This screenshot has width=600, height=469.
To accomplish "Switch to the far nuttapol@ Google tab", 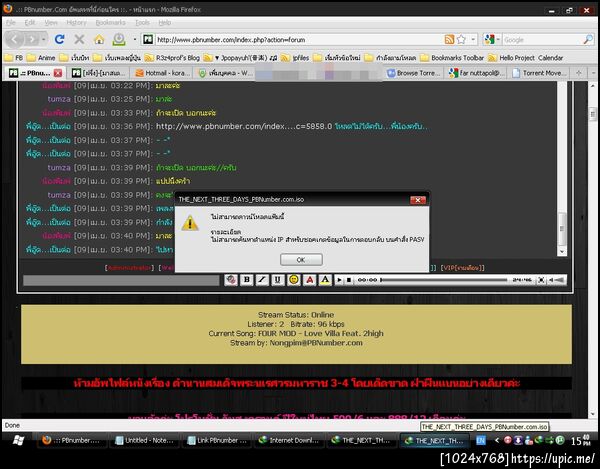I will pos(477,73).
